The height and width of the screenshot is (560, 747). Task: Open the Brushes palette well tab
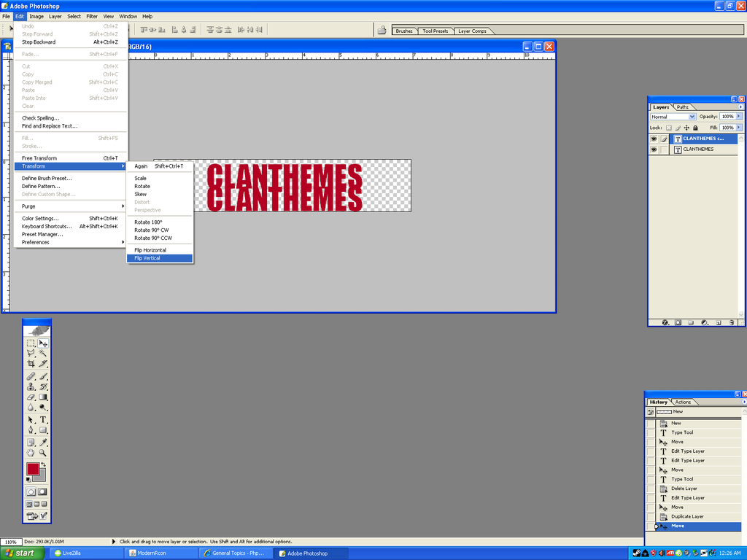tap(404, 31)
